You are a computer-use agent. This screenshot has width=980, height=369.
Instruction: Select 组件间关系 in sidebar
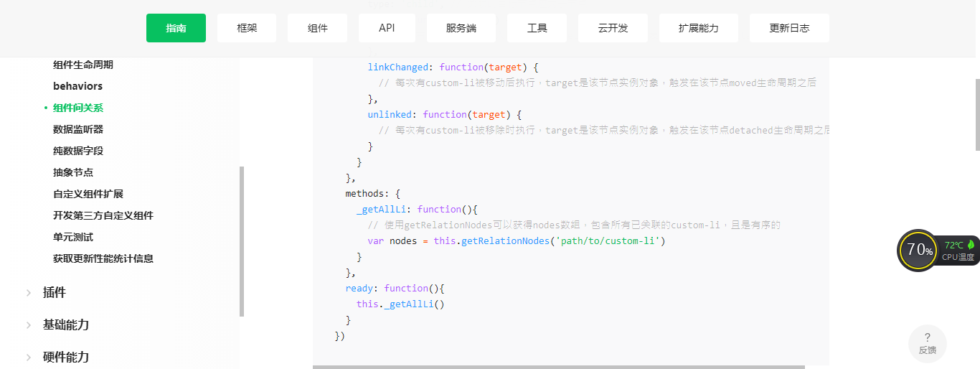[x=78, y=108]
